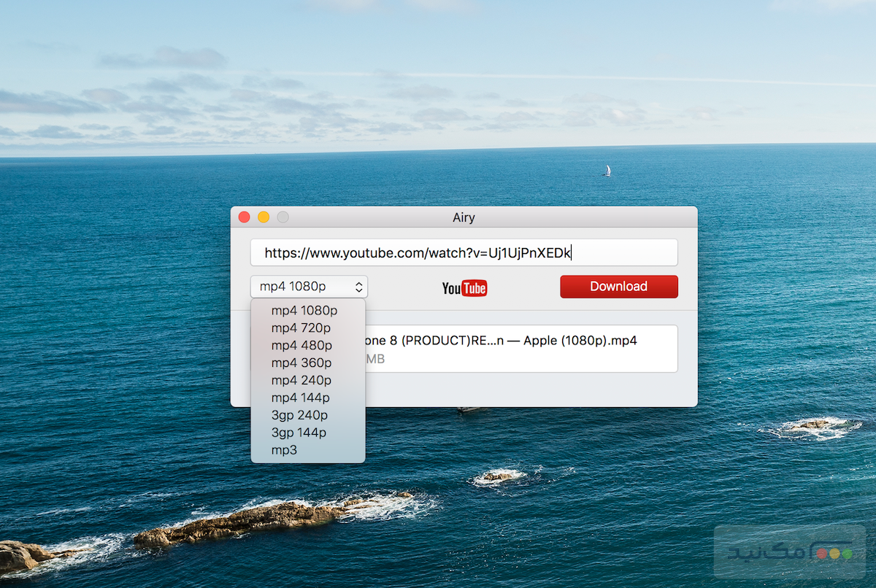Click the red YouTube play button icon
This screenshot has height=588, width=876.
click(475, 289)
